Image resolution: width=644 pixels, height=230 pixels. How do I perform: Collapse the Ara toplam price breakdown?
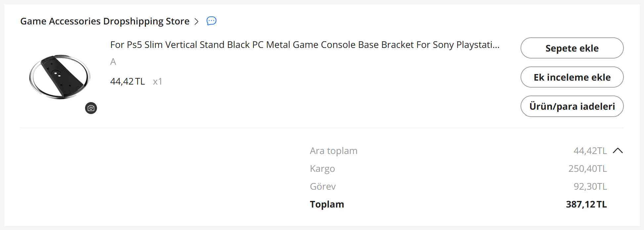pos(618,151)
